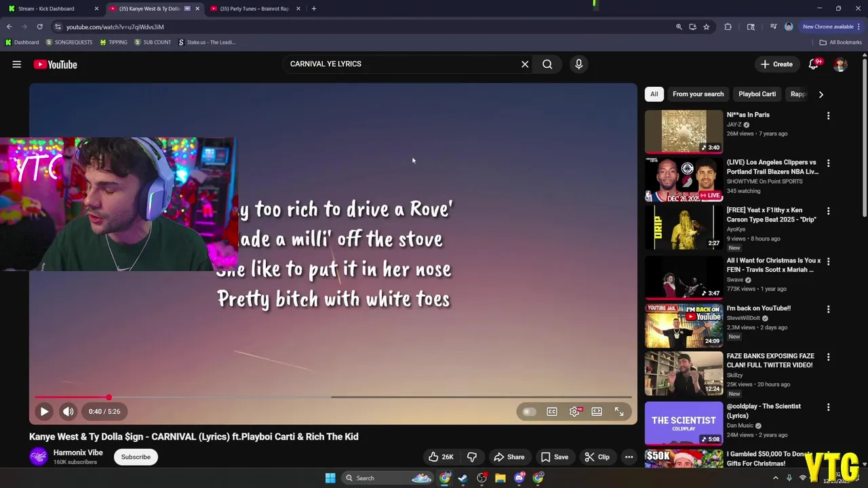868x488 pixels.
Task: Save the video to a playlist
Action: [x=555, y=457]
